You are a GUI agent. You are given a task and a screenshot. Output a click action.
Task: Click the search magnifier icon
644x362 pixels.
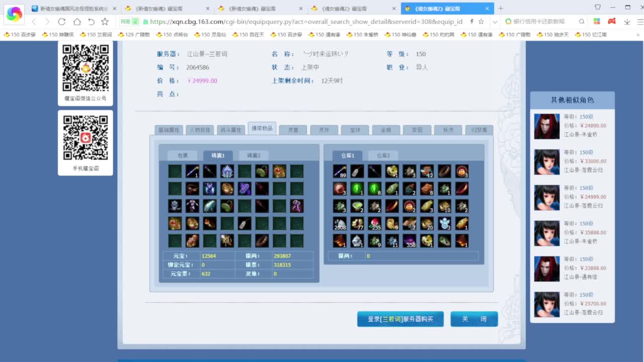click(x=582, y=22)
